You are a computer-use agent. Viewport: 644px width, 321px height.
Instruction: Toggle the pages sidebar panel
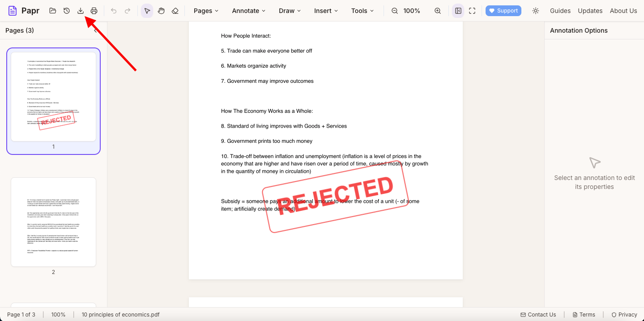(x=457, y=10)
